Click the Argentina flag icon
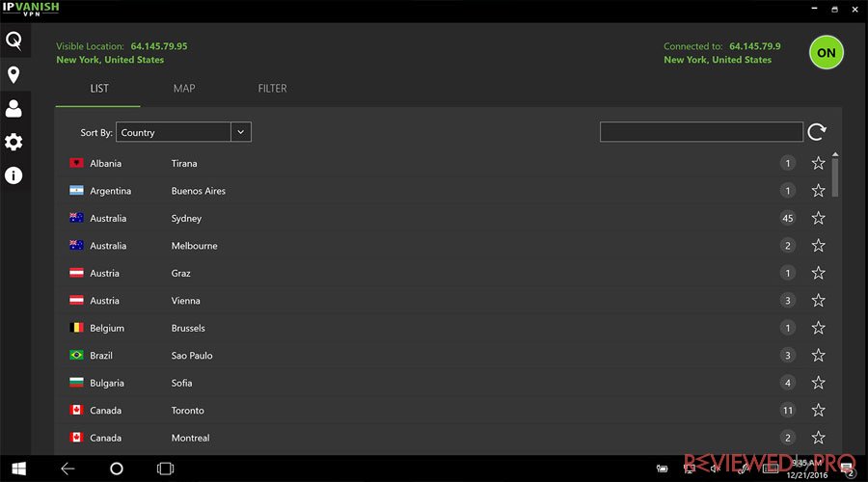The height and width of the screenshot is (482, 868). click(76, 190)
